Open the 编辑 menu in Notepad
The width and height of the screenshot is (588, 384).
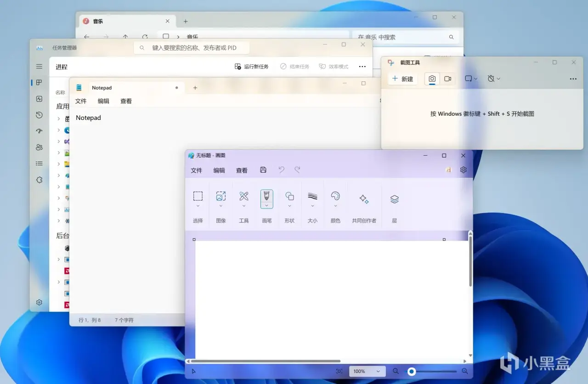click(x=103, y=101)
